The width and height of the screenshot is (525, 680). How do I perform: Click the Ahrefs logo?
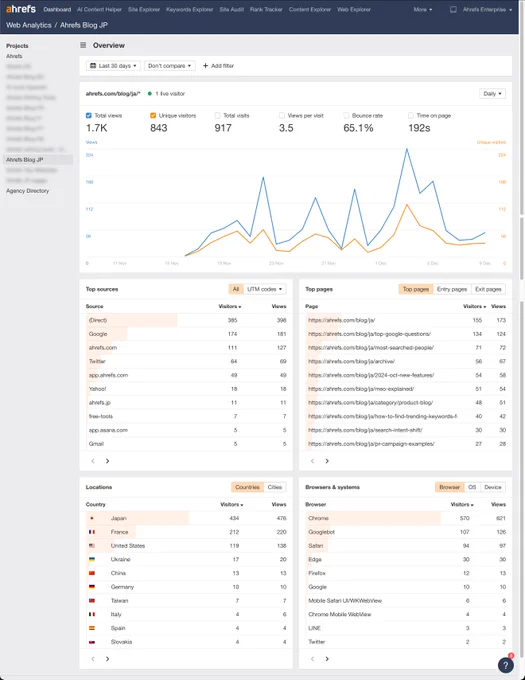20,9
